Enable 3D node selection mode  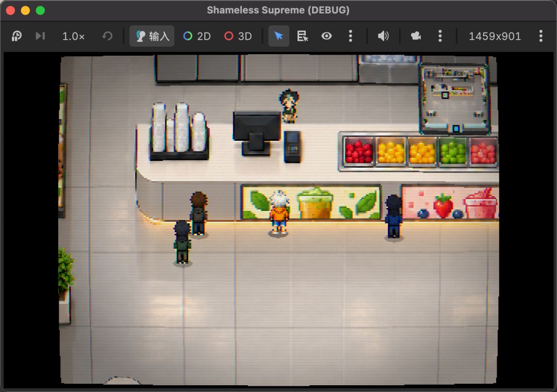click(238, 36)
